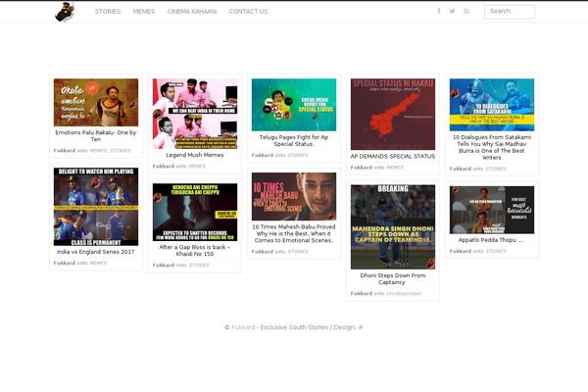Open Appatlo Pedda Thopu thumbnail
The width and height of the screenshot is (588, 392).
pos(492,210)
